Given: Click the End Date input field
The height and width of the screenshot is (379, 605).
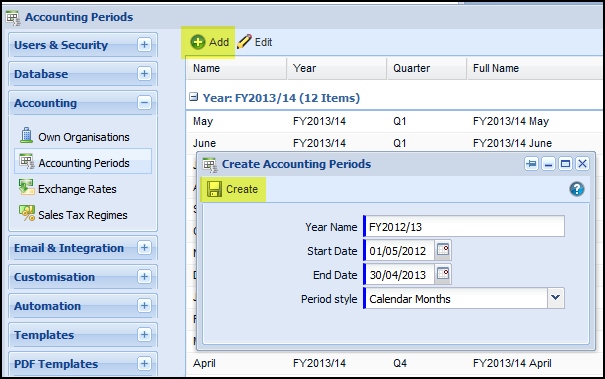Looking at the screenshot, I should point(399,274).
